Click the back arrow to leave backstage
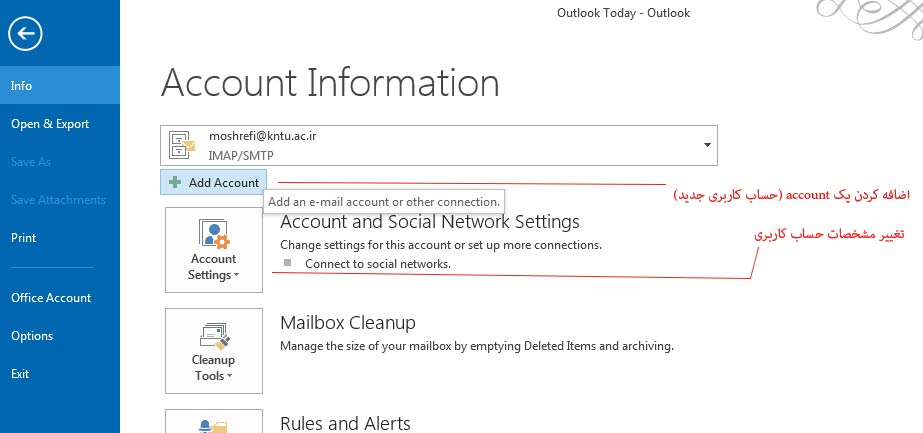Image resolution: width=923 pixels, height=433 pixels. (25, 35)
